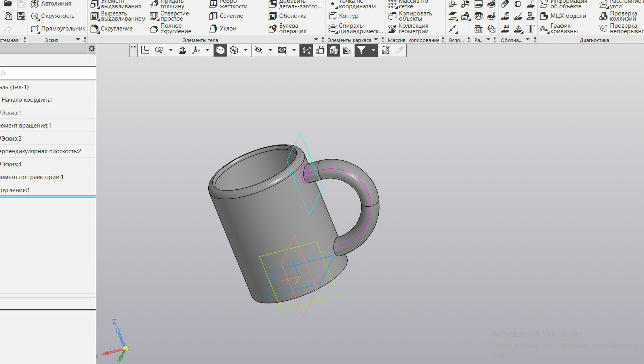Click the tree panel search field
644x364 pixels.
(x=48, y=73)
